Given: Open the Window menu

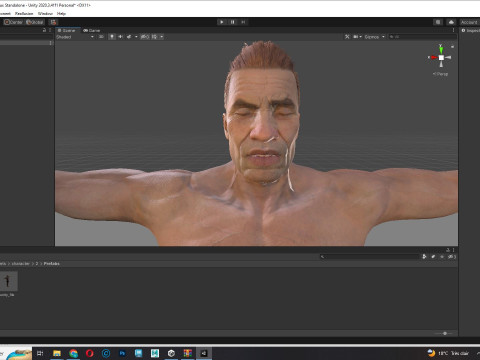Looking at the screenshot, I should pos(45,14).
